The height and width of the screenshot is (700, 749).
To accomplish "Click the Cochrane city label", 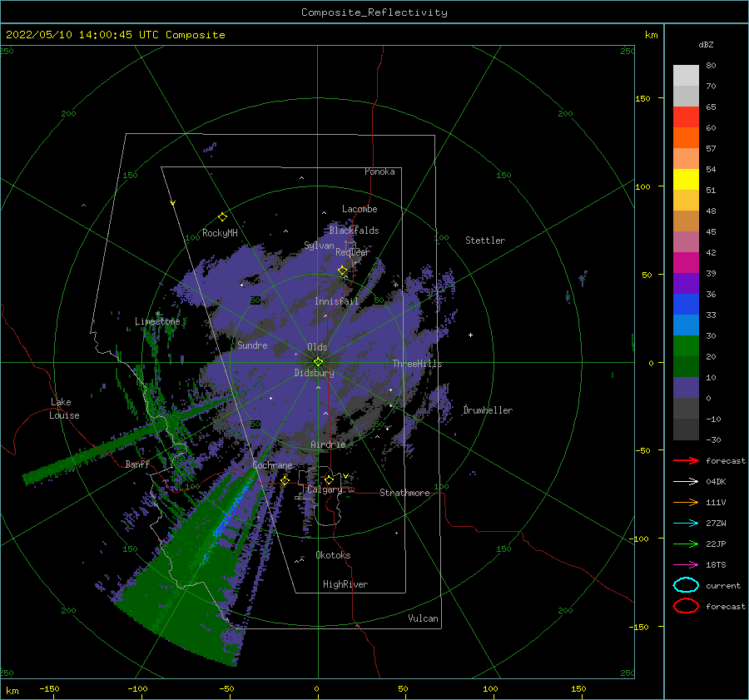I will click(272, 465).
